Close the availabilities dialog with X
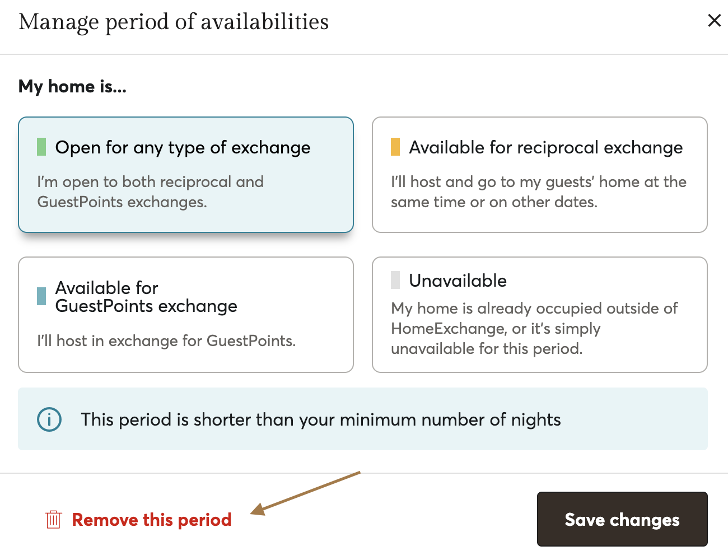This screenshot has width=728, height=560. 714,21
